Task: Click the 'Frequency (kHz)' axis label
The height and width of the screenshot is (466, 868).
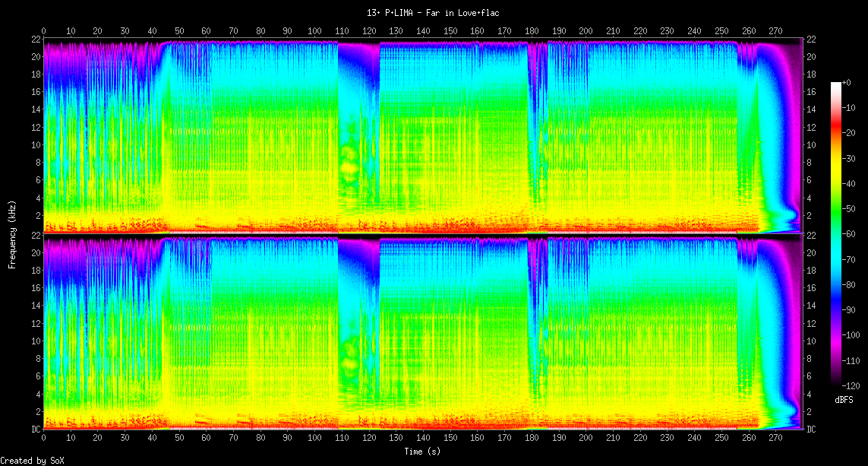Action: click(12, 234)
